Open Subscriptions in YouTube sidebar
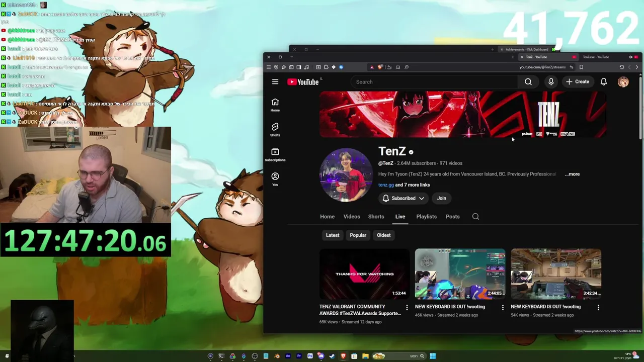 click(275, 154)
